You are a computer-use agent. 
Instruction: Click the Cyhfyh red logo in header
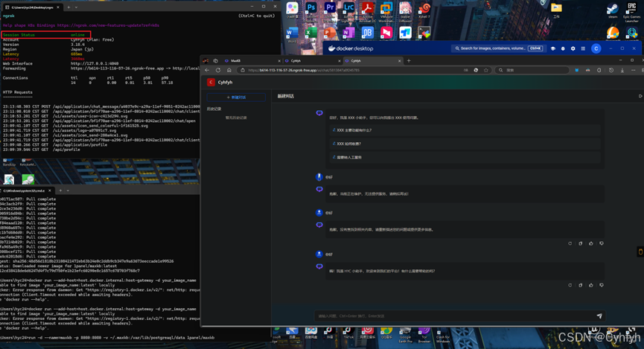click(211, 82)
